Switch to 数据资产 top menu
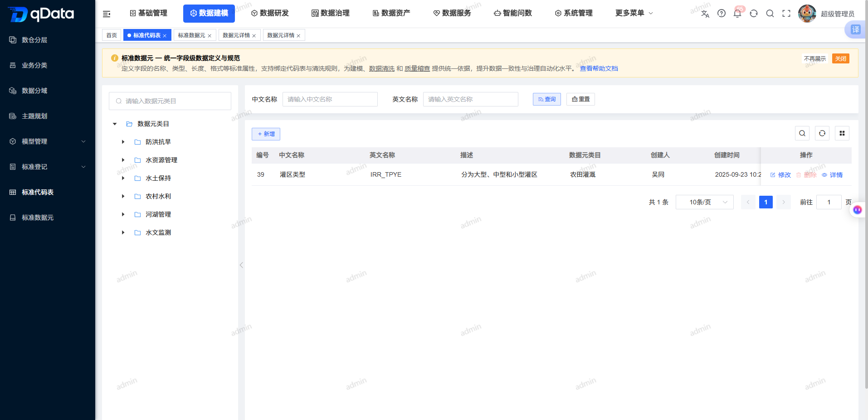This screenshot has height=420, width=868. pos(391,13)
